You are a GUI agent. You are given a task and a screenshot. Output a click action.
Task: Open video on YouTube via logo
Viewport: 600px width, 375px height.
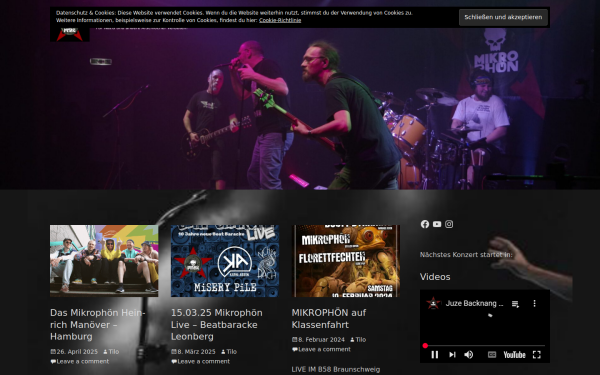pos(514,355)
